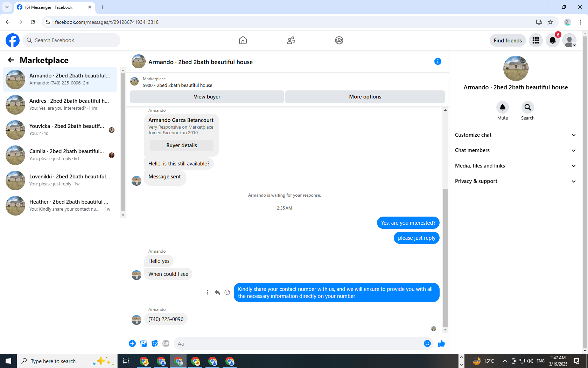This screenshot has width=588, height=368.
Task: Click the chat messages scrollbar
Action: [445, 258]
